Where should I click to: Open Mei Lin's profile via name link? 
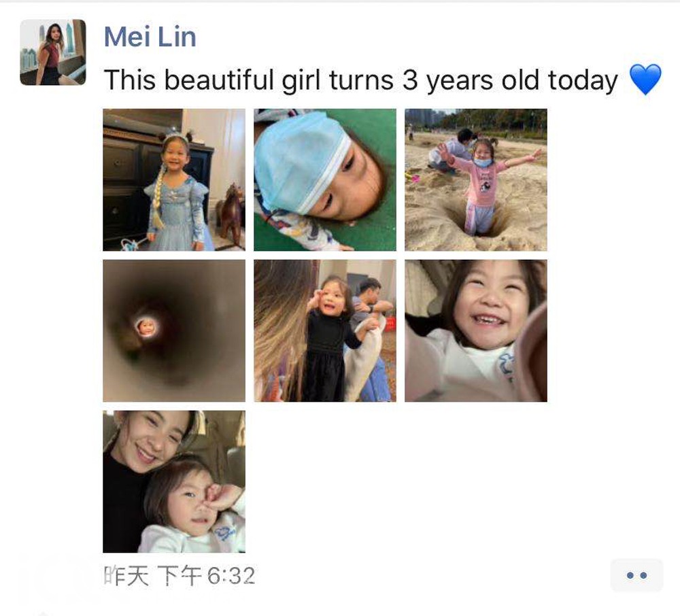pyautogui.click(x=150, y=37)
